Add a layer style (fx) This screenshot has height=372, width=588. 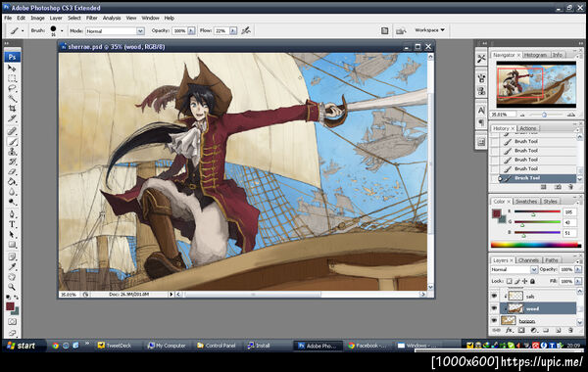tap(509, 331)
